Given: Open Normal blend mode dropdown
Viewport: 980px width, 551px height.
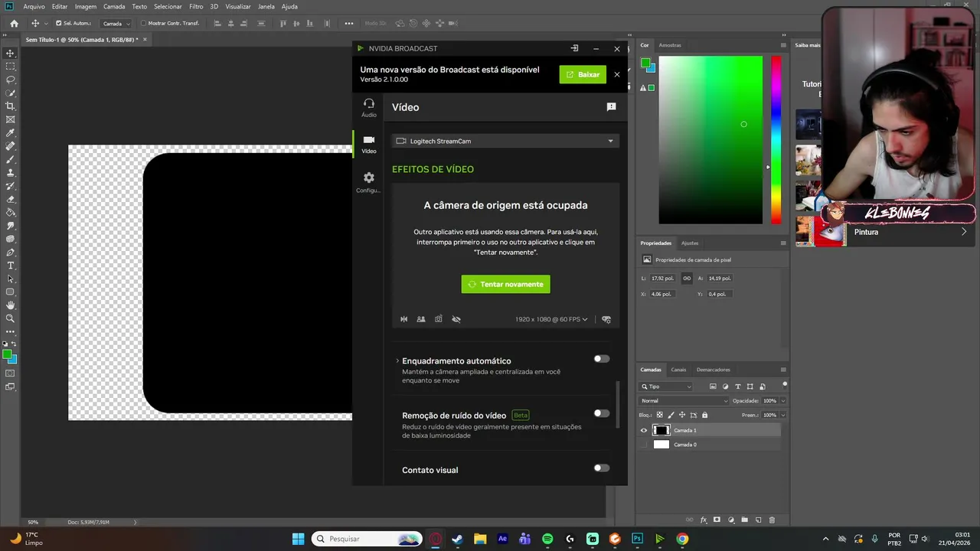Looking at the screenshot, I should 684,400.
